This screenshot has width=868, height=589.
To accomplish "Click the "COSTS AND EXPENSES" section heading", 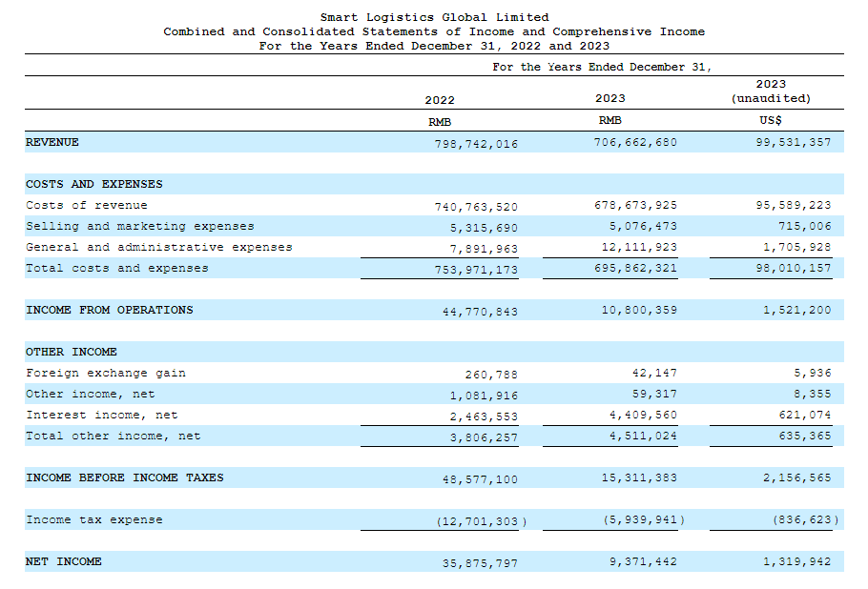I will pos(94,184).
